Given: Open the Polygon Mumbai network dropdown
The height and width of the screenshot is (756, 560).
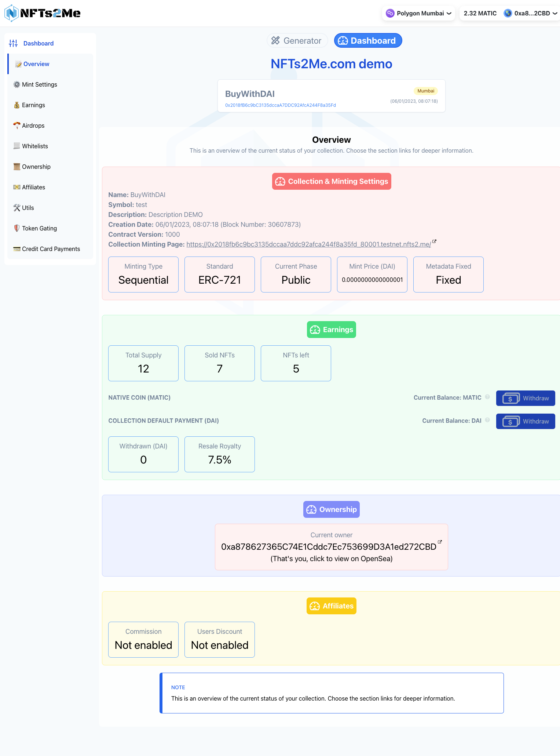Looking at the screenshot, I should pos(418,13).
